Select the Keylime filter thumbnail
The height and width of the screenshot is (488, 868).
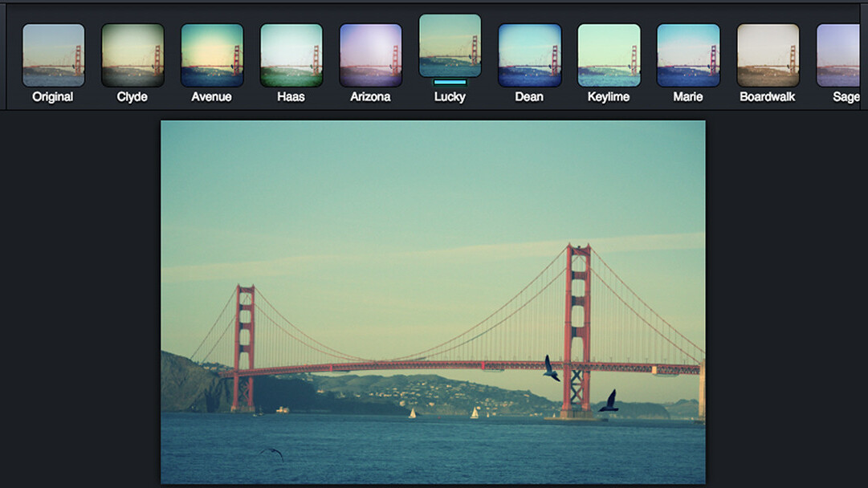[609, 55]
